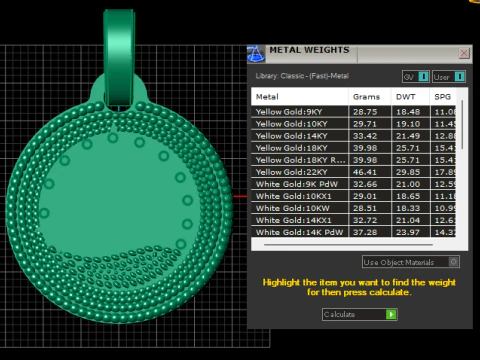Click the Metal column header

pos(299,97)
